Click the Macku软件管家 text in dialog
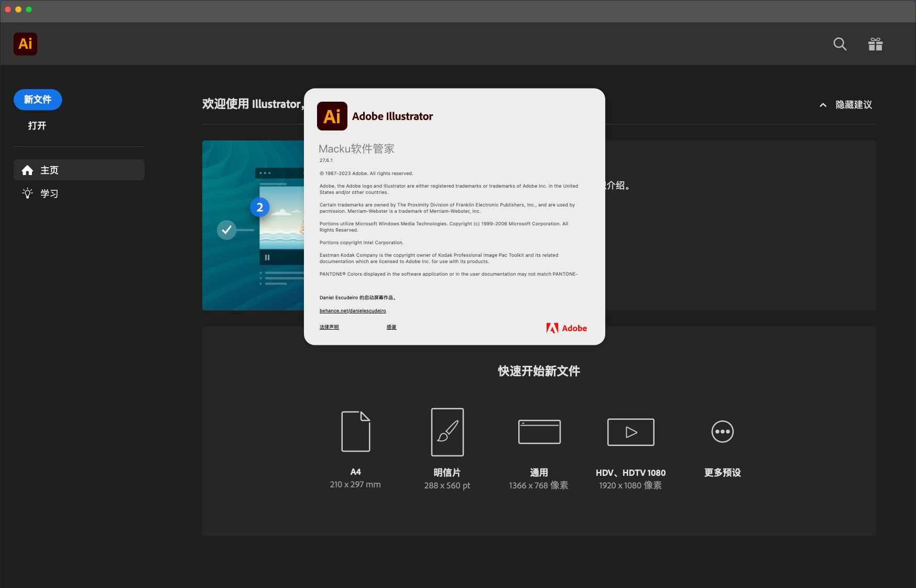The width and height of the screenshot is (916, 588). pyautogui.click(x=356, y=148)
